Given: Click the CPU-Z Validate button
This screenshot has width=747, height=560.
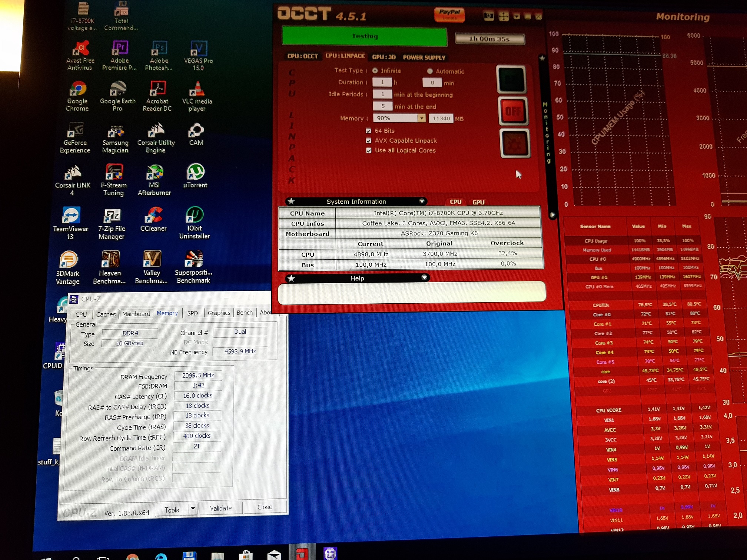Looking at the screenshot, I should pos(221,508).
